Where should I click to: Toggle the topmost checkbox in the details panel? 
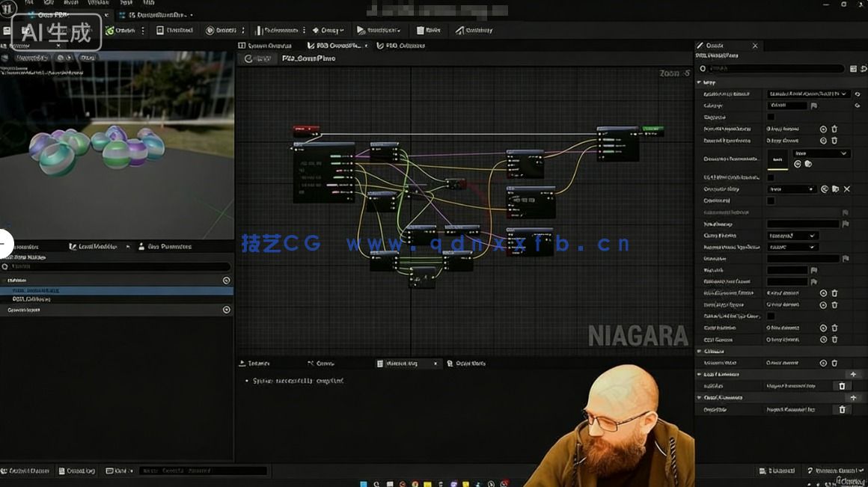771,117
